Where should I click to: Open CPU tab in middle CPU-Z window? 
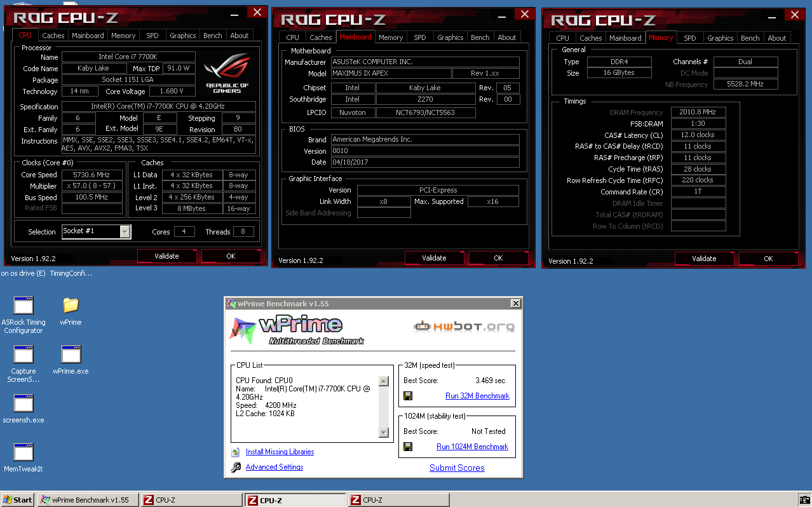[x=293, y=37]
